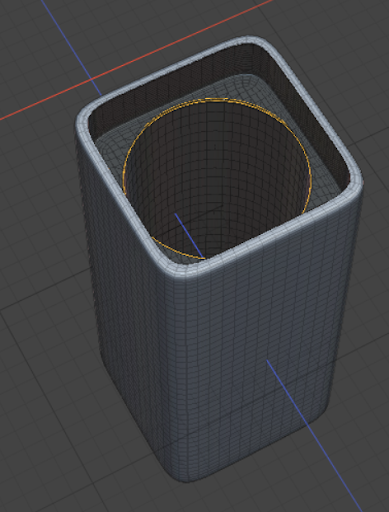Click the blue axis line above the model

click(71, 47)
